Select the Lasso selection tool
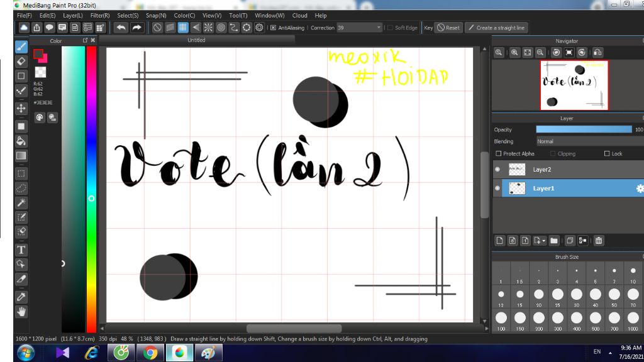This screenshot has width=644, height=362. 21,189
